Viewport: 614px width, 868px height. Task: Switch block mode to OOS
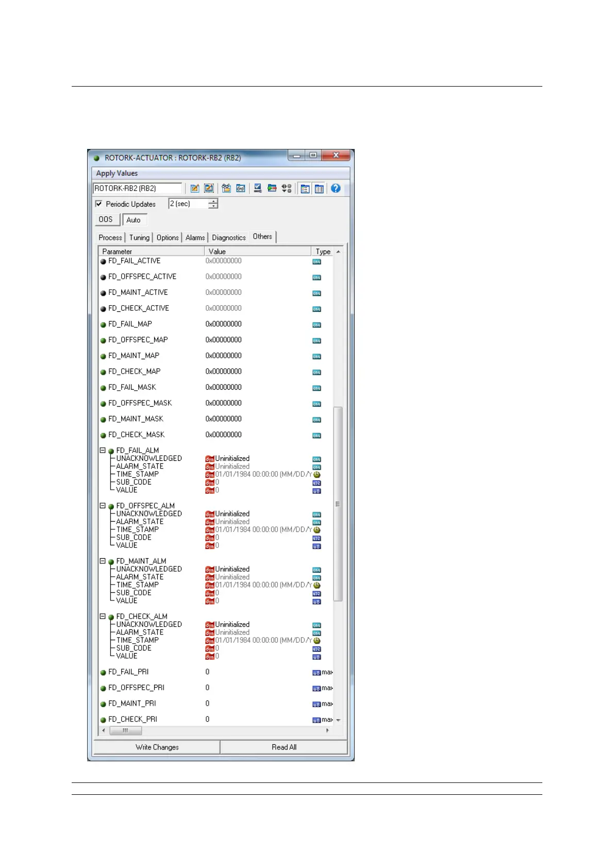click(x=106, y=220)
